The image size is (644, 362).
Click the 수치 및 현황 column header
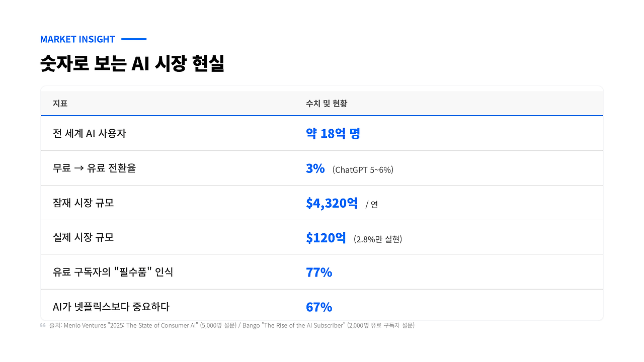click(326, 104)
